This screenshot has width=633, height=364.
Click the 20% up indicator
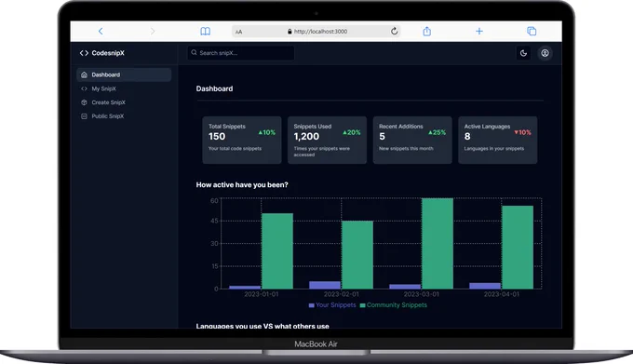click(352, 132)
